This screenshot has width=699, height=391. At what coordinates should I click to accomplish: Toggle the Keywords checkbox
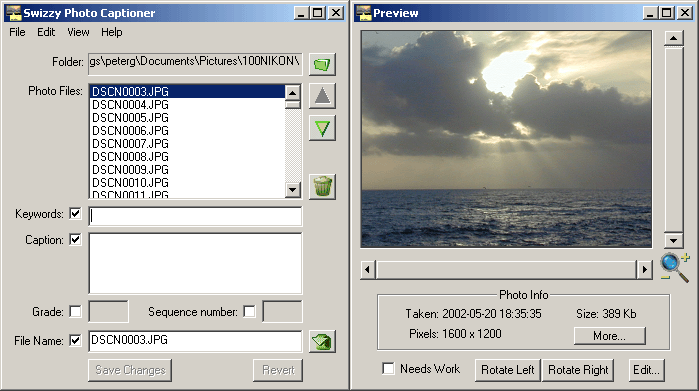pos(75,214)
